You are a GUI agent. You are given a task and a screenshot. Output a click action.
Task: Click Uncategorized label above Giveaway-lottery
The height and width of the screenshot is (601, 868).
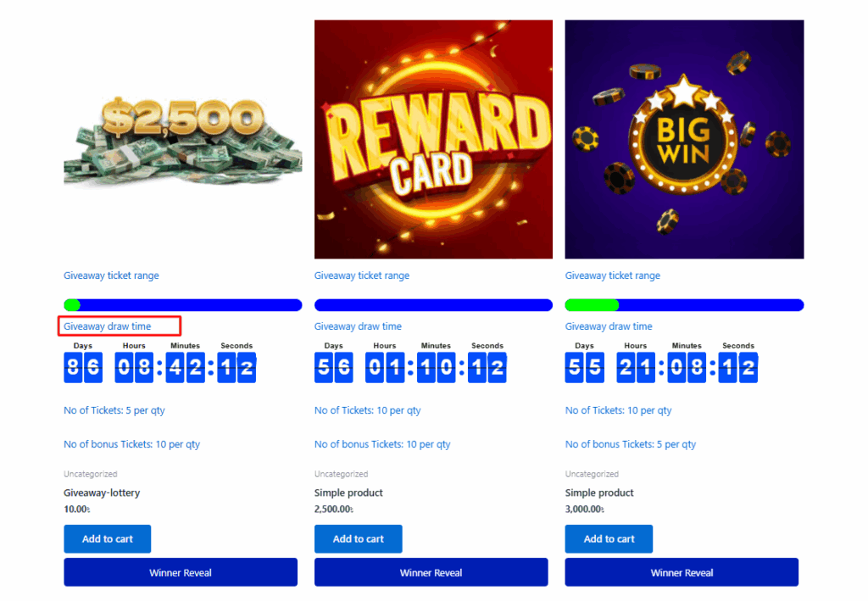tap(90, 474)
